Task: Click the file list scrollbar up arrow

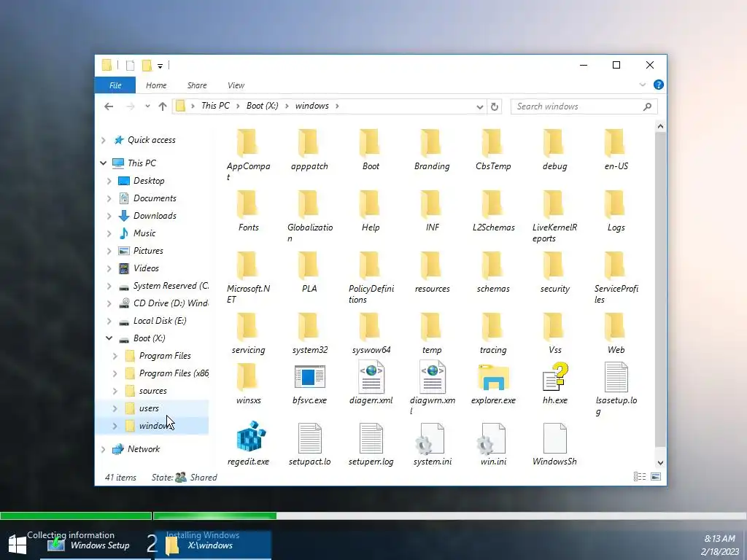Action: (660, 126)
